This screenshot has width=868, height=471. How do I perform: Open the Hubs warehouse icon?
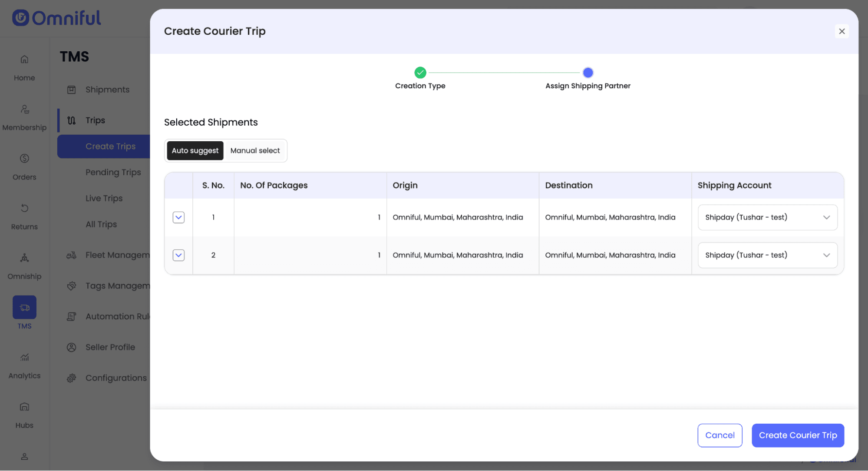tap(24, 407)
